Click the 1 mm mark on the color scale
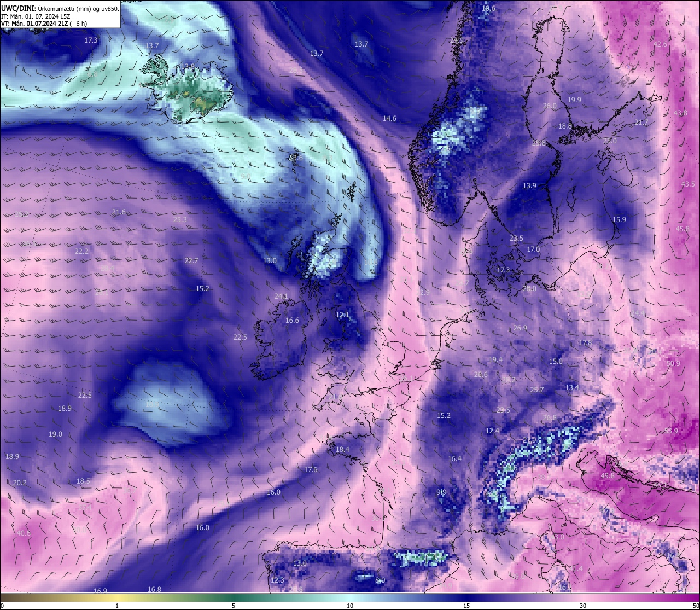Screen dimensions: 700x610 click(x=117, y=606)
